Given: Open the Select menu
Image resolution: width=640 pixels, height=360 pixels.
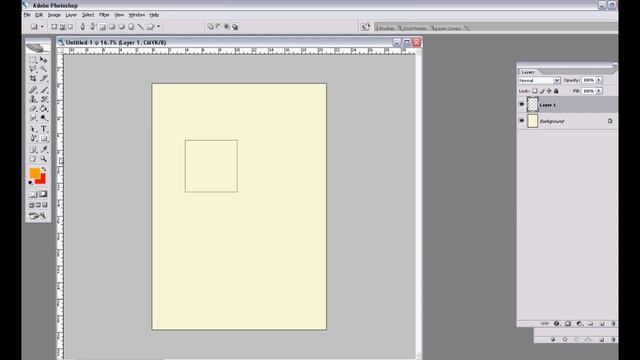Looking at the screenshot, I should 88,15.
